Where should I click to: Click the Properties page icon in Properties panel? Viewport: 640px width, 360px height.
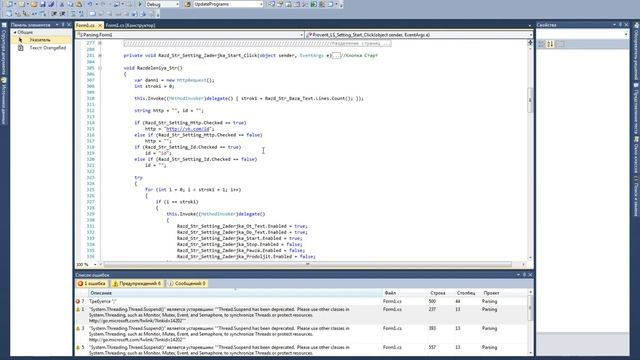click(x=561, y=44)
